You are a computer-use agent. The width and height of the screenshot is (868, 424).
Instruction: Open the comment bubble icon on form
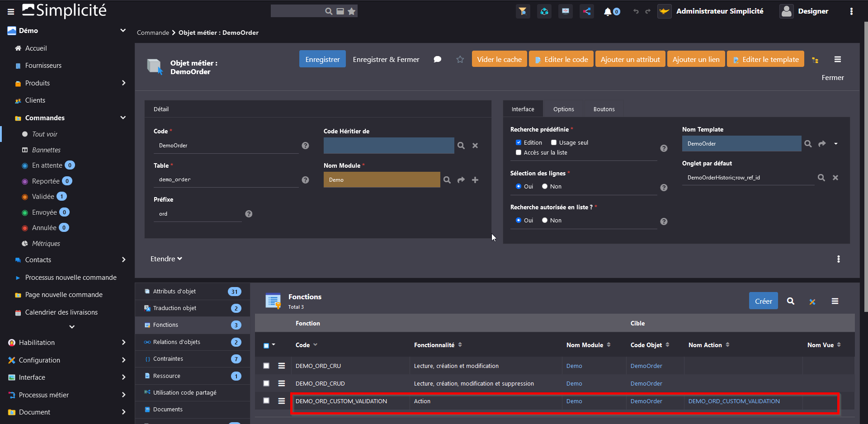coord(437,59)
